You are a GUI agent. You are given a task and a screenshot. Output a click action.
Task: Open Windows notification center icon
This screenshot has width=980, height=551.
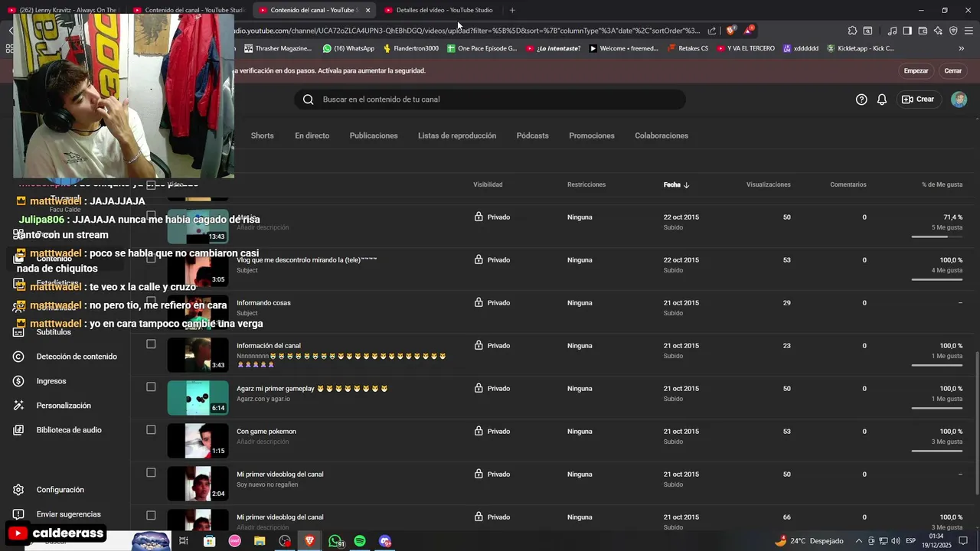pyautogui.click(x=963, y=541)
